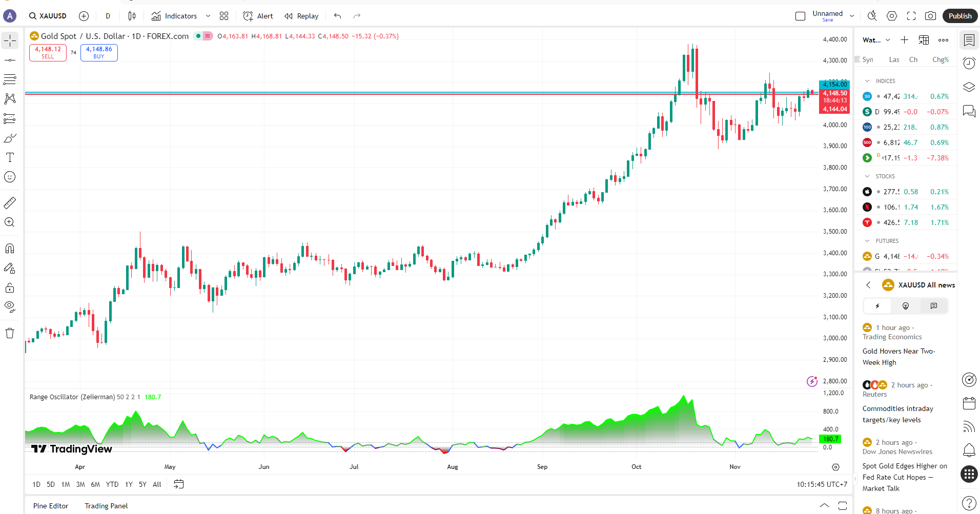This screenshot has width=980, height=514.
Task: Click the Publish button
Action: pos(960,16)
